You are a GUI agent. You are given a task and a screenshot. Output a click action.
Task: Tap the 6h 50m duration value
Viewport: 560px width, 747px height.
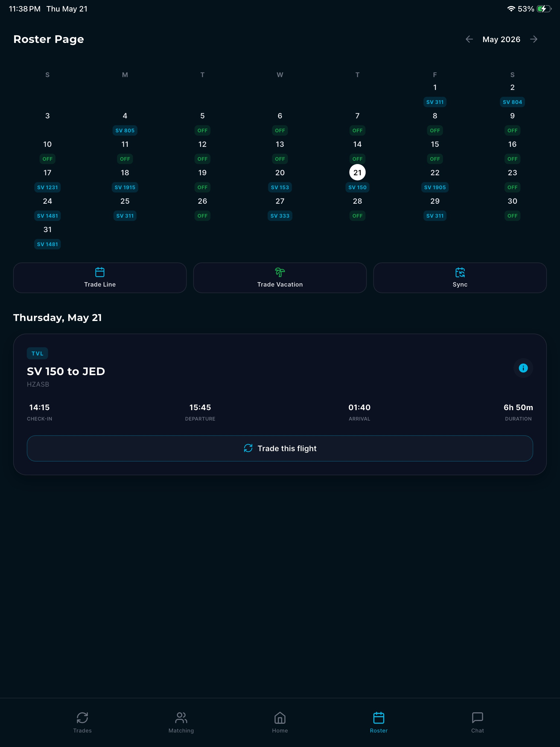point(518,407)
